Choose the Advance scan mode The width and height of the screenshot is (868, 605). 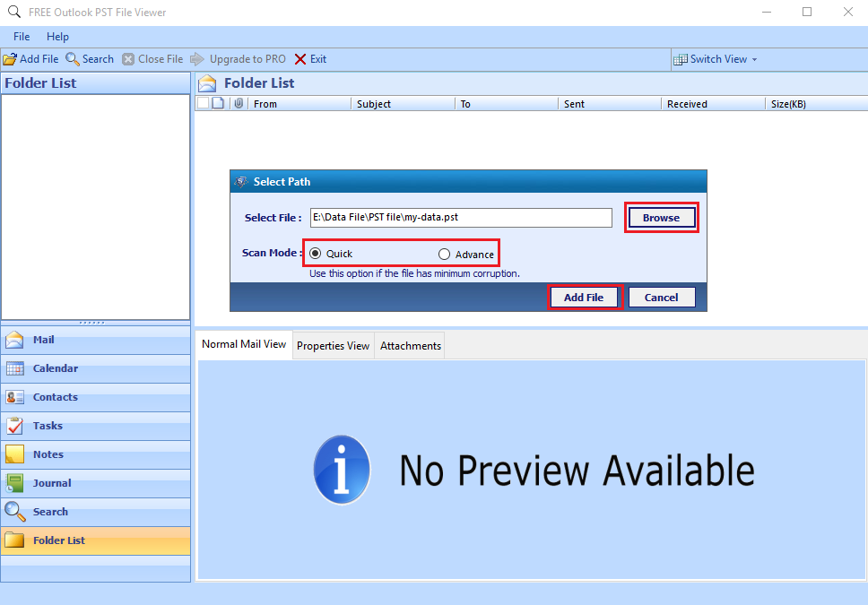[x=444, y=254]
